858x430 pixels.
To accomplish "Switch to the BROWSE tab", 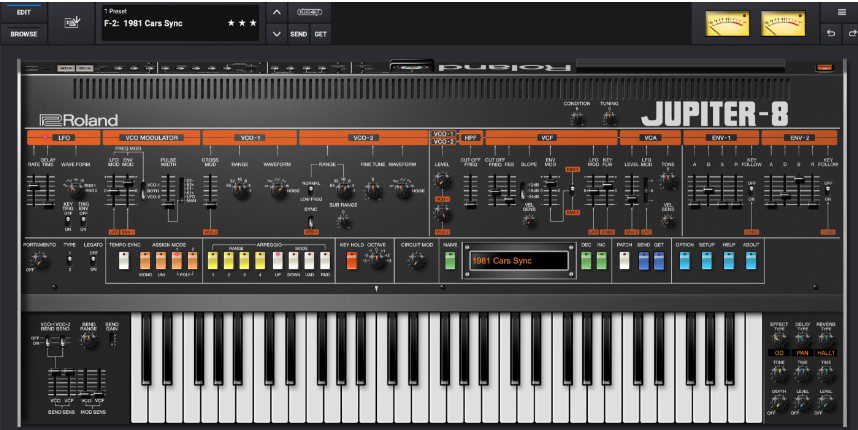I will pyautogui.click(x=24, y=34).
